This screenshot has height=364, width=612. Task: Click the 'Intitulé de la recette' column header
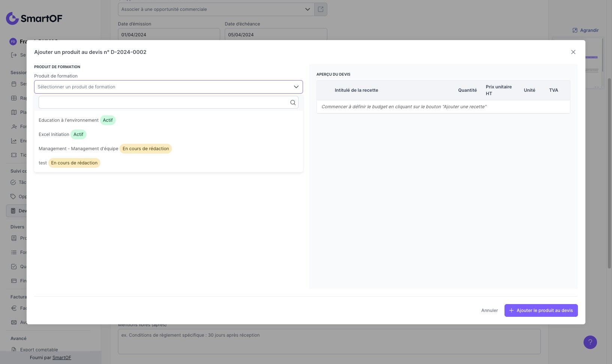click(x=356, y=90)
